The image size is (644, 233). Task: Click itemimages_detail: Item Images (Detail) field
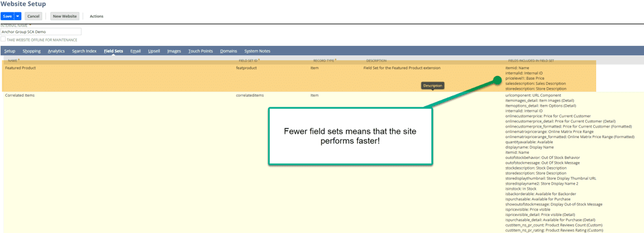pos(540,100)
